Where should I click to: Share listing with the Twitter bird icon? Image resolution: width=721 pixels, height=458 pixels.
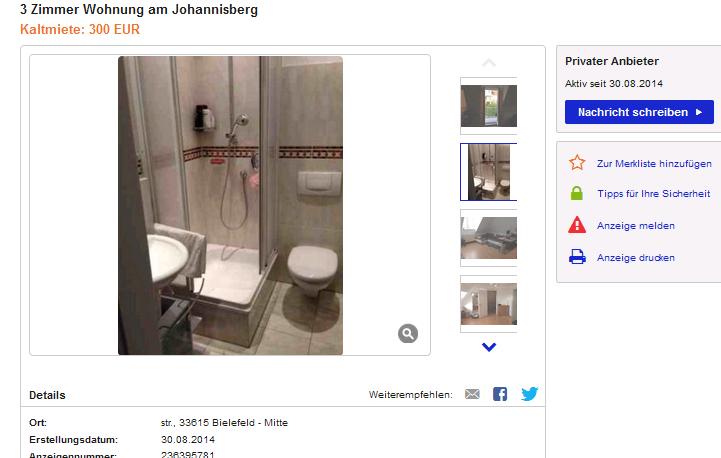(x=529, y=394)
